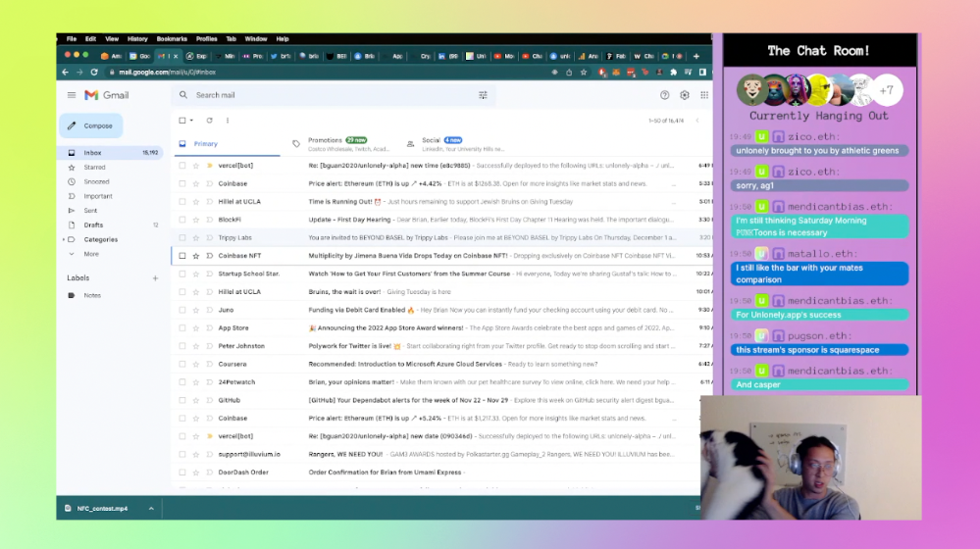Open the History menu

(137, 38)
